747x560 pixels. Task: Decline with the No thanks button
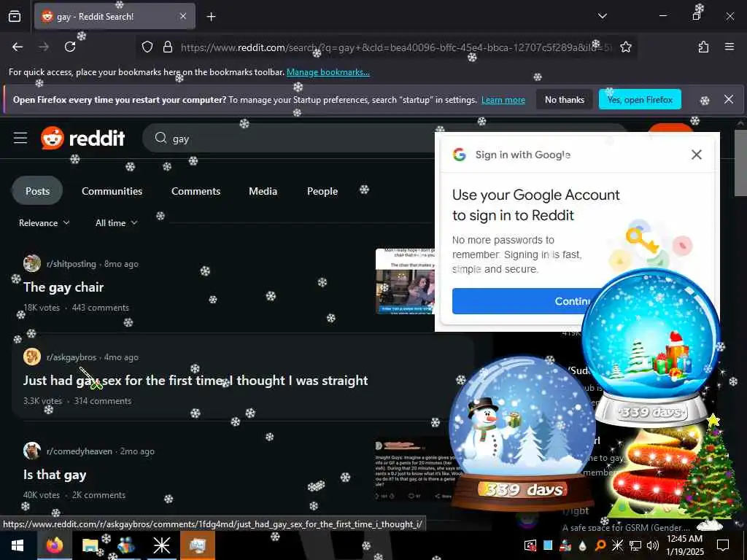(564, 99)
